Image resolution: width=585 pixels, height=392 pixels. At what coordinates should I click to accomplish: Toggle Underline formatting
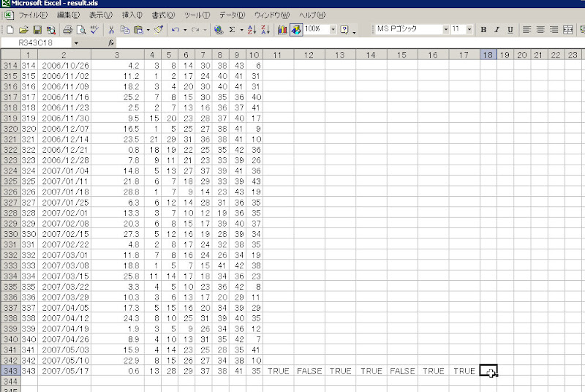click(x=510, y=29)
